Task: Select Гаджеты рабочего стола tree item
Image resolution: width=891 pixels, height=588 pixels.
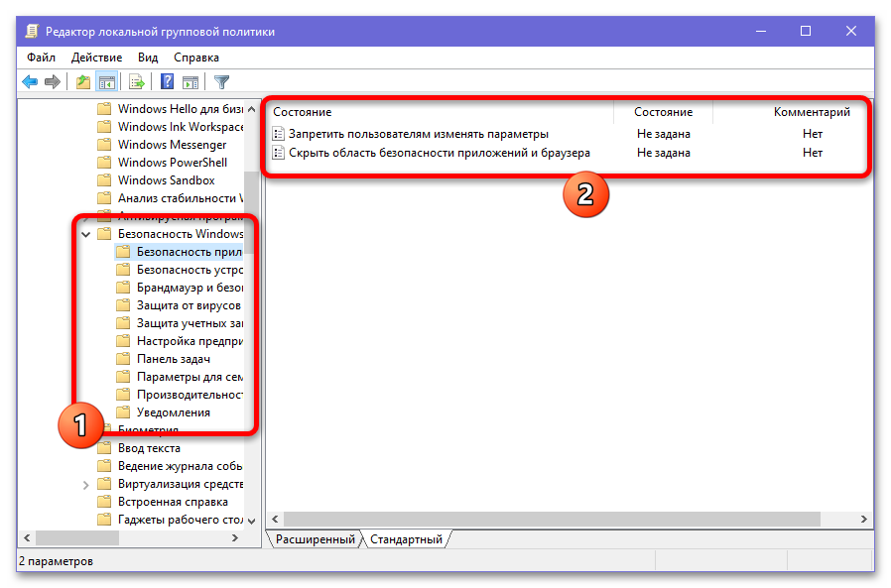Action: pyautogui.click(x=181, y=520)
